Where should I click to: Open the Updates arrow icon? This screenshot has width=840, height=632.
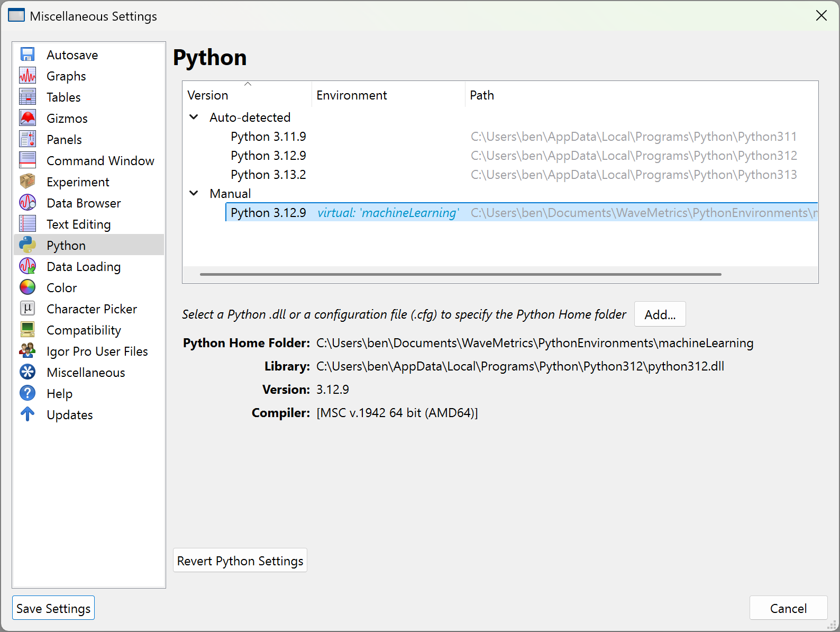28,414
